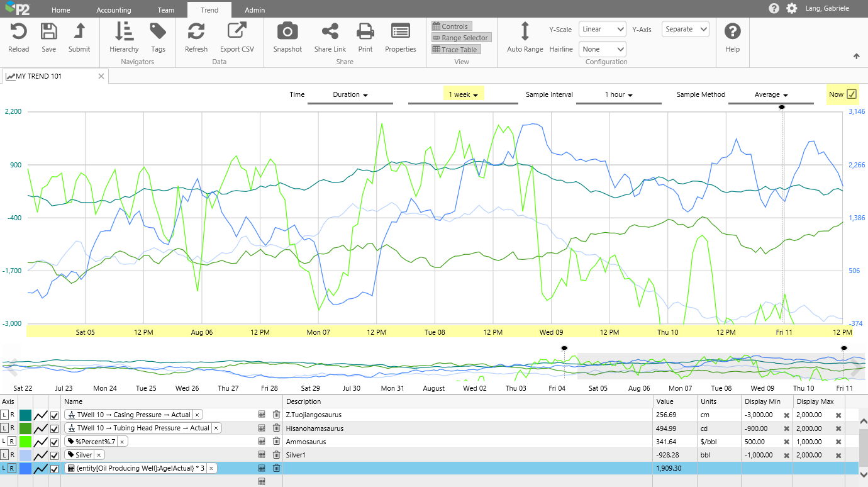Take a Snapshot of the trend
This screenshot has height=487, width=868.
[x=287, y=31]
